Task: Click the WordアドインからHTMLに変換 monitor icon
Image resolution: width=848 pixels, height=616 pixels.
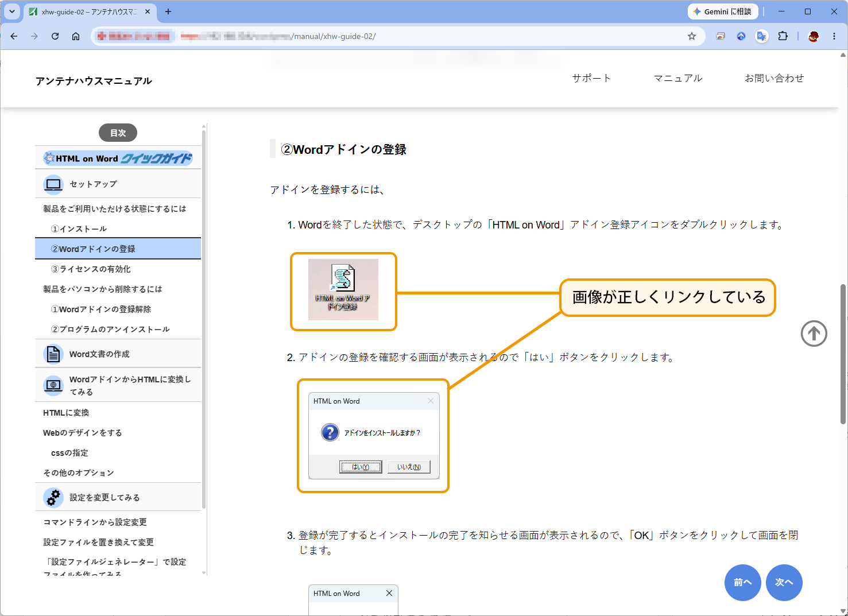Action: [53, 385]
